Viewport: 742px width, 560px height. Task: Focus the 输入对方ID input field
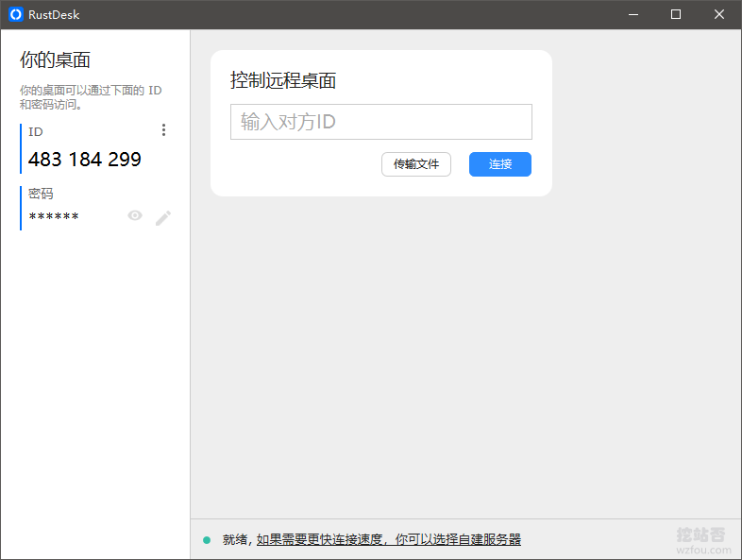click(x=381, y=122)
